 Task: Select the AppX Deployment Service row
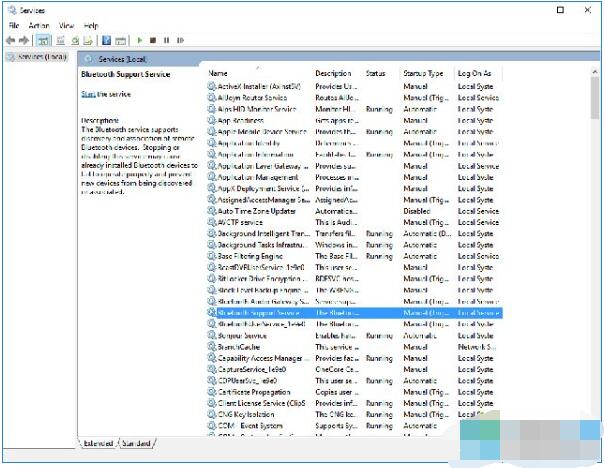point(355,188)
